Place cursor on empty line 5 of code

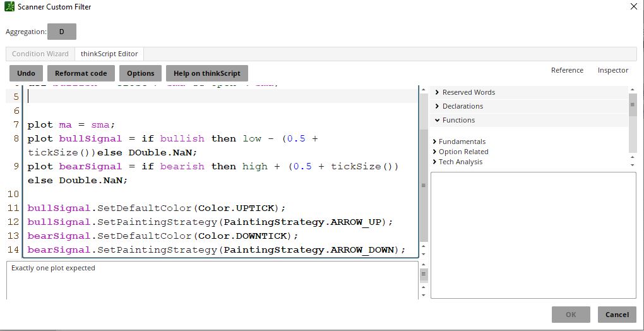(222, 97)
